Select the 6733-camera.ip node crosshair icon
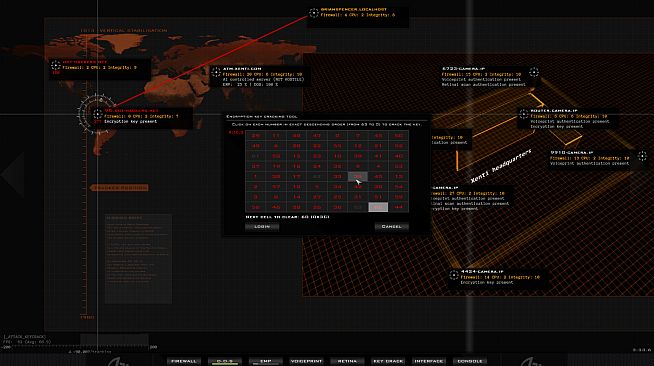Viewport: 654px width, 366px height. (x=533, y=72)
